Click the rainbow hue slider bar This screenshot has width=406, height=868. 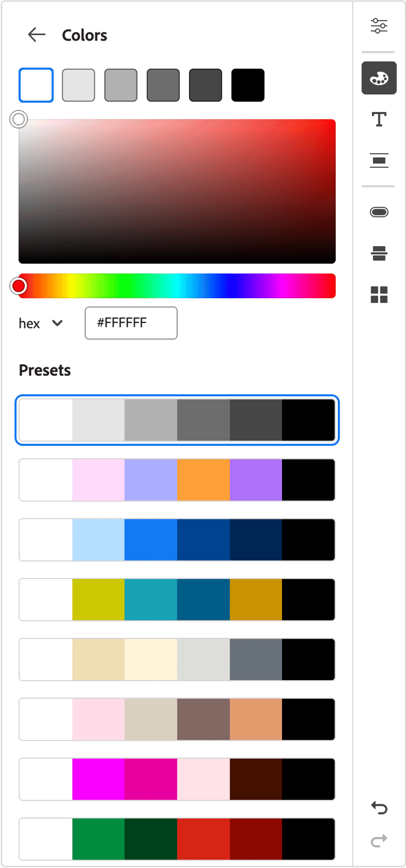177,286
